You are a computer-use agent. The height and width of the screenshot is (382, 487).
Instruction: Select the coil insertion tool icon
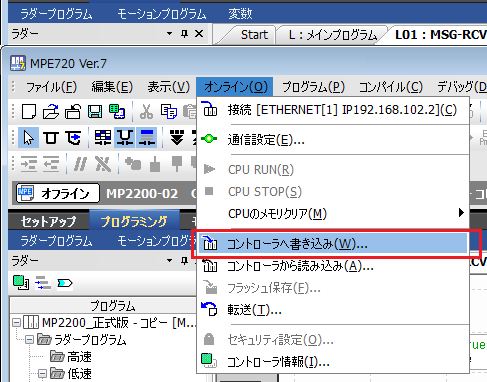(51, 137)
